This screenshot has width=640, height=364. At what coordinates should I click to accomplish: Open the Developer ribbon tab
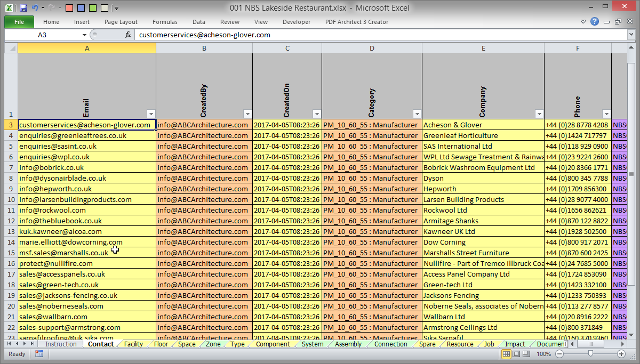click(296, 22)
